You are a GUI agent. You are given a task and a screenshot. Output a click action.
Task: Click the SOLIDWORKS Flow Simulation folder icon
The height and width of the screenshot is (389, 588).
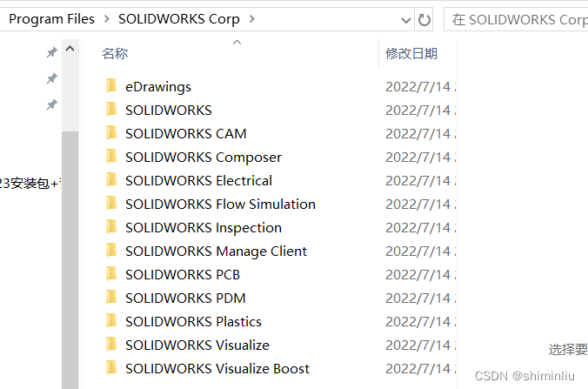pyautogui.click(x=111, y=204)
